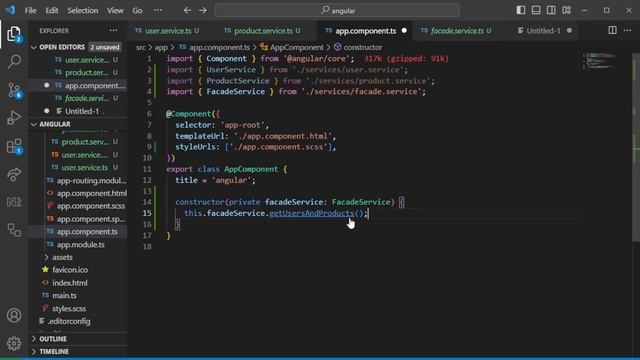Switch to product.service.ts tab
The height and width of the screenshot is (360, 640).
[263, 31]
